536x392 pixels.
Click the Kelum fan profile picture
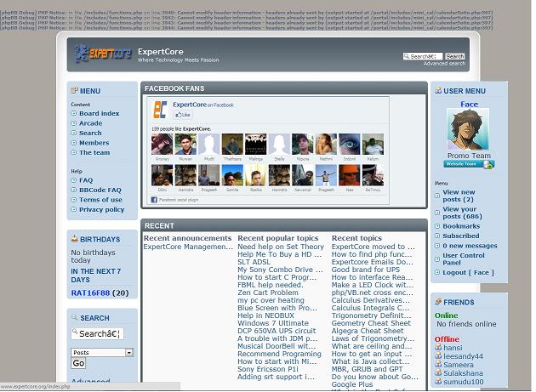point(373,144)
